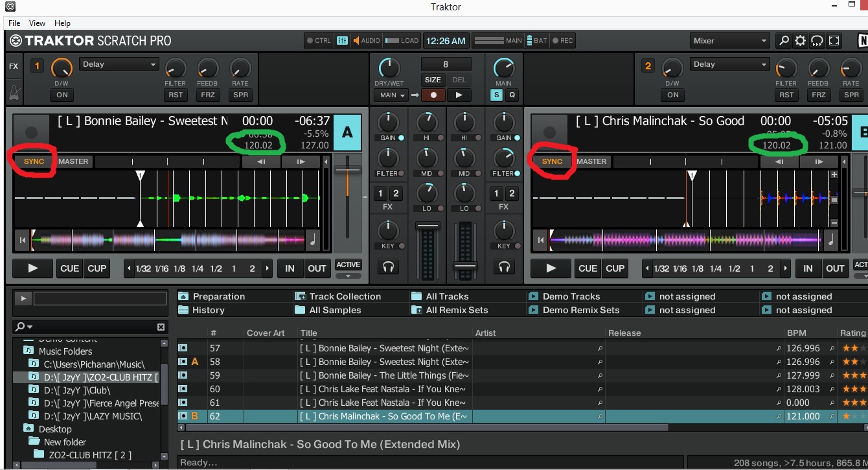The image size is (868, 470).
Task: Jump Deck A to track start
Action: pos(23,240)
